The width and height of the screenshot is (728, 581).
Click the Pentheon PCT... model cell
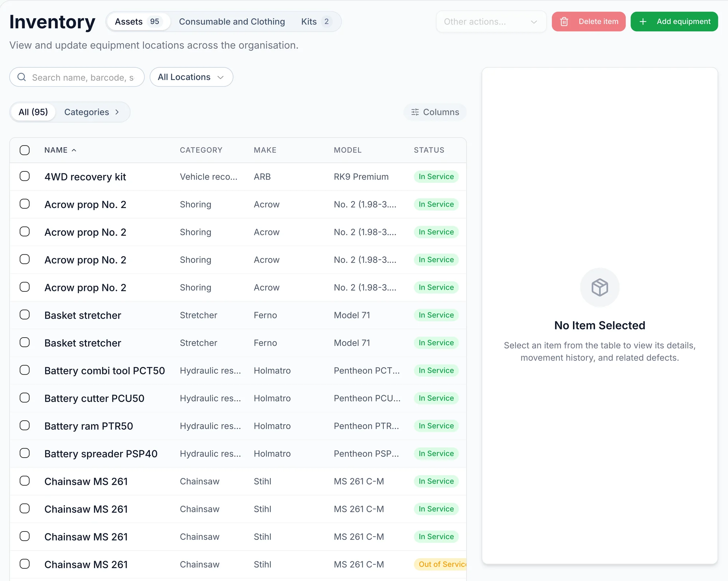[367, 370]
